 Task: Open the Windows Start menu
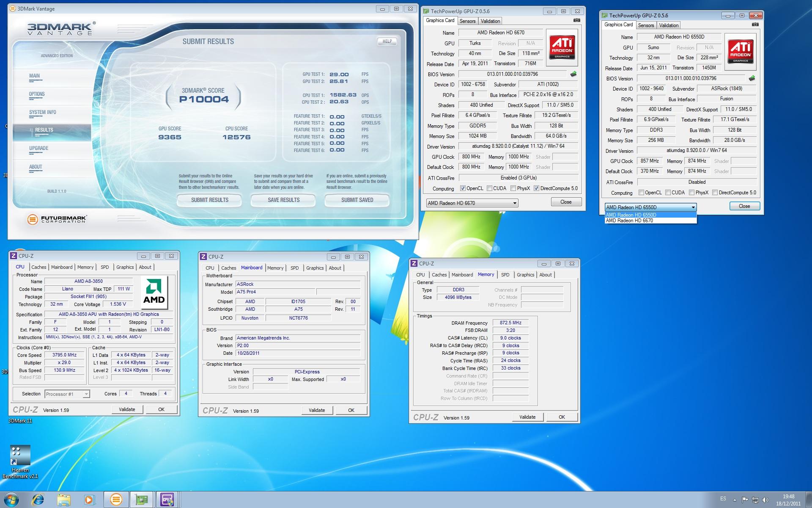11,500
